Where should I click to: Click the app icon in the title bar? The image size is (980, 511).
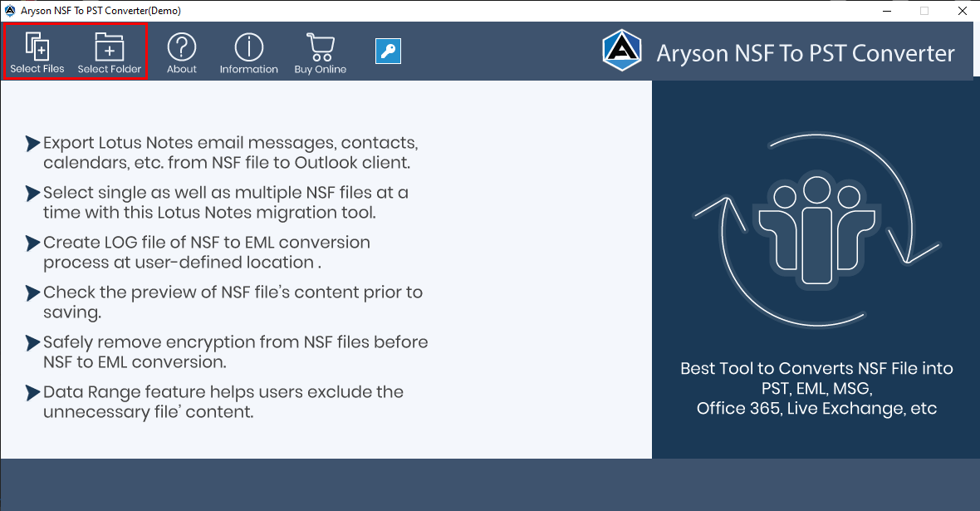point(10,11)
